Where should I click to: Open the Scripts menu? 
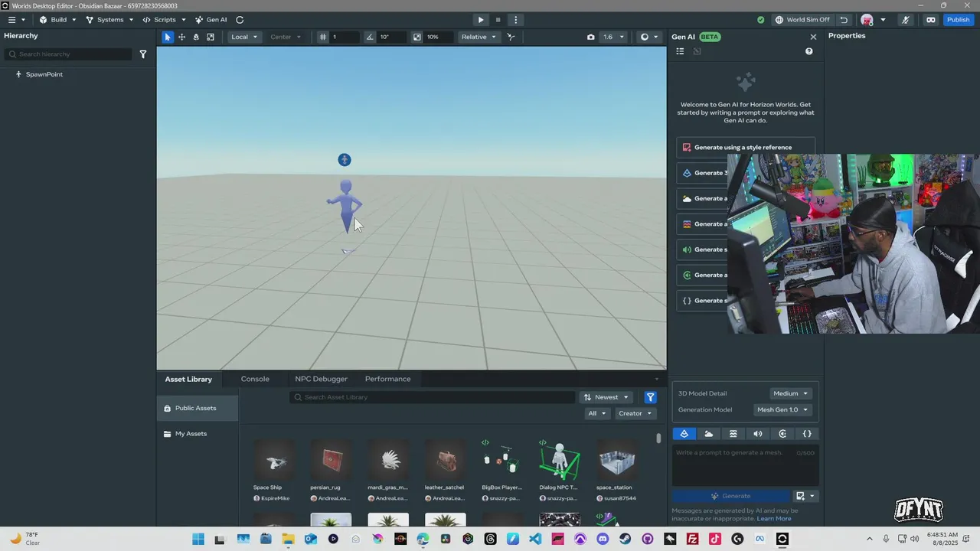[x=164, y=20]
